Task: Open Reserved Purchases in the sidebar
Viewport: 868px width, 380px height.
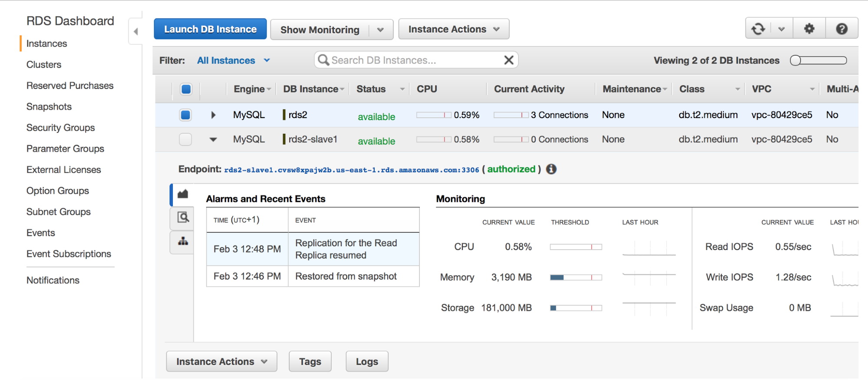Action: (x=70, y=86)
